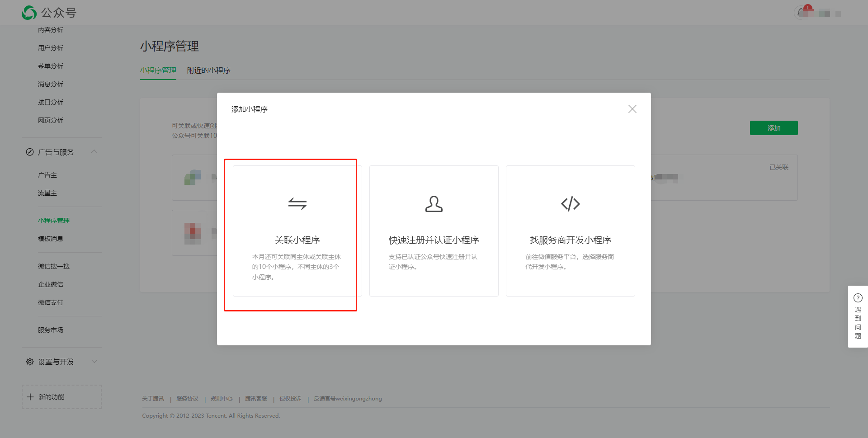Switch to the 附近的小程序 tab
Image resolution: width=868 pixels, height=438 pixels.
click(208, 71)
